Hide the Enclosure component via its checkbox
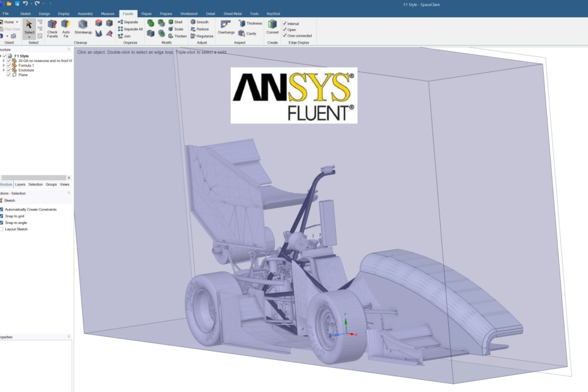The height and width of the screenshot is (392, 588). tap(9, 70)
